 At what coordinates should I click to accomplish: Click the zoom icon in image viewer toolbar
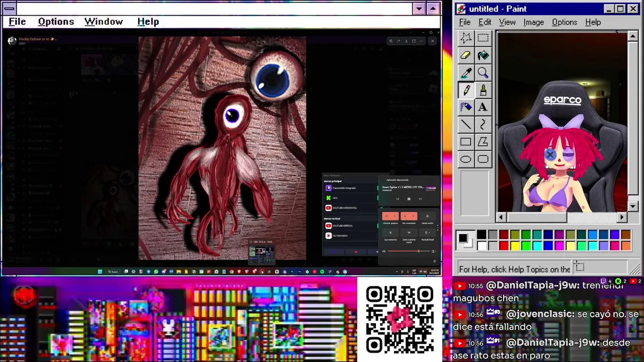point(391,41)
